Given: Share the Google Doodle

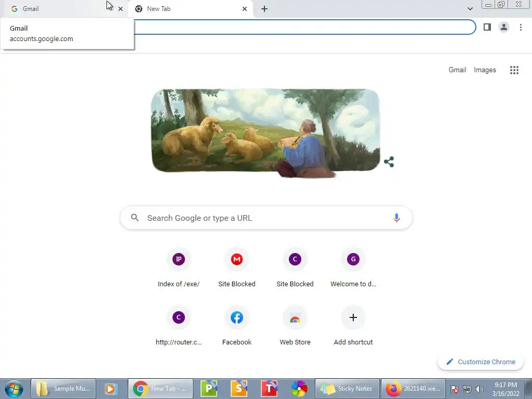Looking at the screenshot, I should tap(389, 162).
